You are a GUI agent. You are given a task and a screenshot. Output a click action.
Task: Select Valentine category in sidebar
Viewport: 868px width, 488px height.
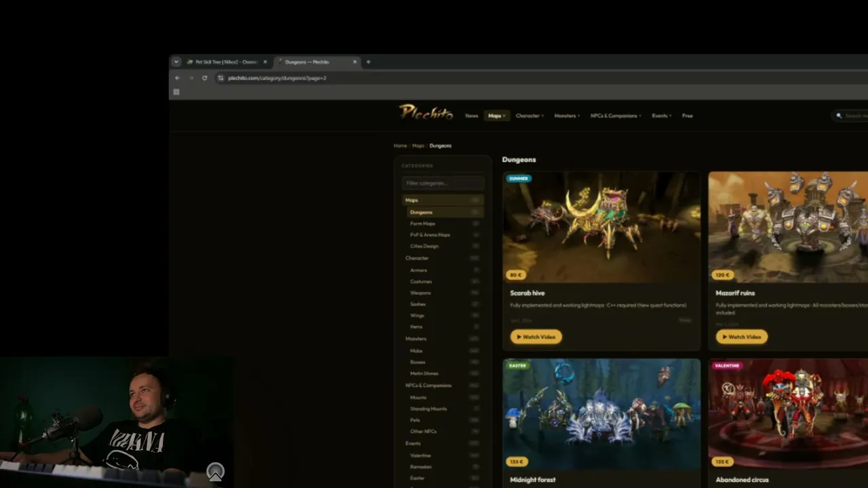pyautogui.click(x=445, y=455)
